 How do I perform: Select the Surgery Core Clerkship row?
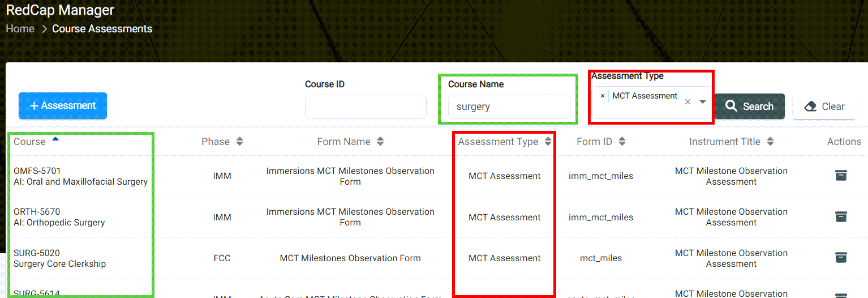(x=434, y=258)
